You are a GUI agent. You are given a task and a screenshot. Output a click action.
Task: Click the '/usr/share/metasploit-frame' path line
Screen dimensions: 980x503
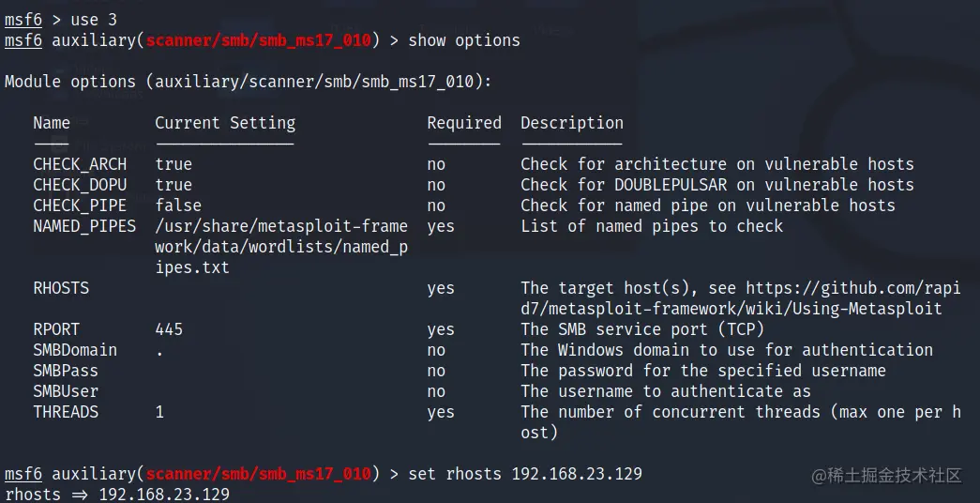click(x=281, y=226)
